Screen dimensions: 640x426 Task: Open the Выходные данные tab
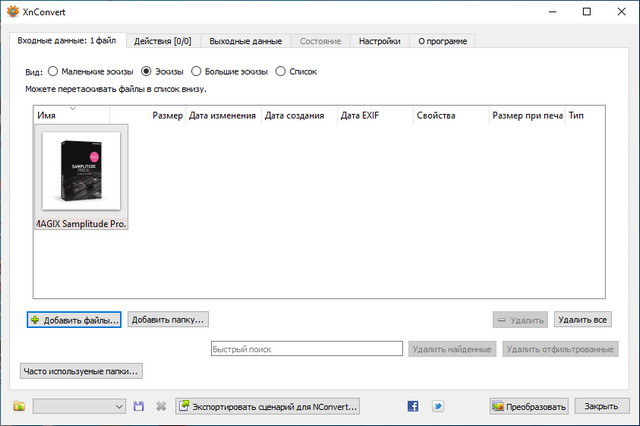(x=247, y=41)
